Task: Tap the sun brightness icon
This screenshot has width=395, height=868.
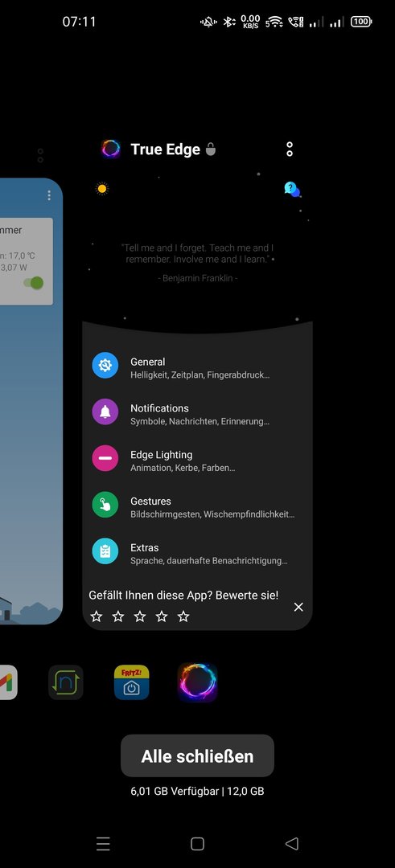Action: click(102, 189)
